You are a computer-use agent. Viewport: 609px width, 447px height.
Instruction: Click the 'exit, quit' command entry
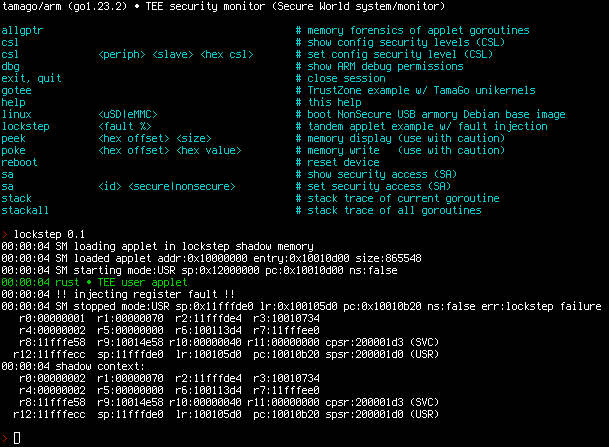pos(31,78)
